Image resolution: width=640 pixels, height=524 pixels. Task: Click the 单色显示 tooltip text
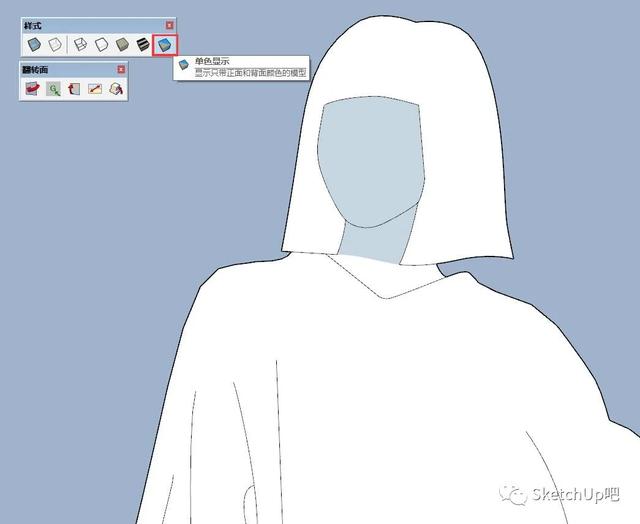212,62
